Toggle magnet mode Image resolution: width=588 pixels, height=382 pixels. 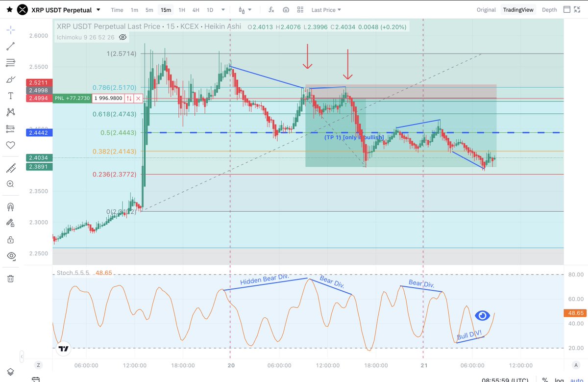coord(10,206)
